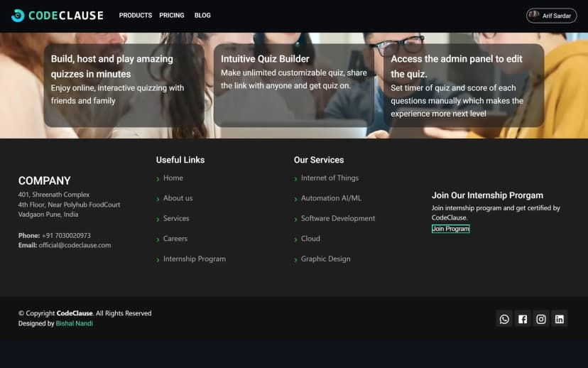588x368 pixels.
Task: Open Automation AI/ML service link
Action: [x=331, y=198]
